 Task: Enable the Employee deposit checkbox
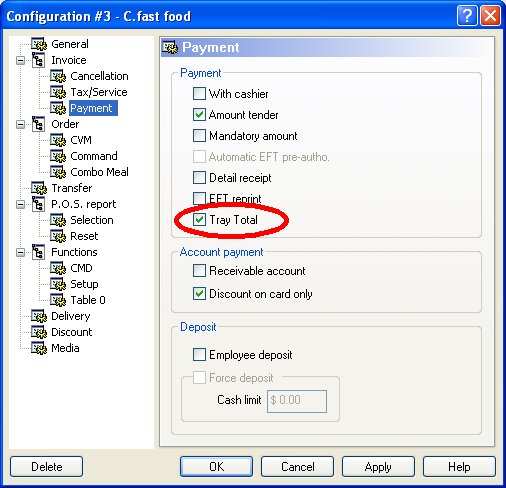(x=199, y=355)
